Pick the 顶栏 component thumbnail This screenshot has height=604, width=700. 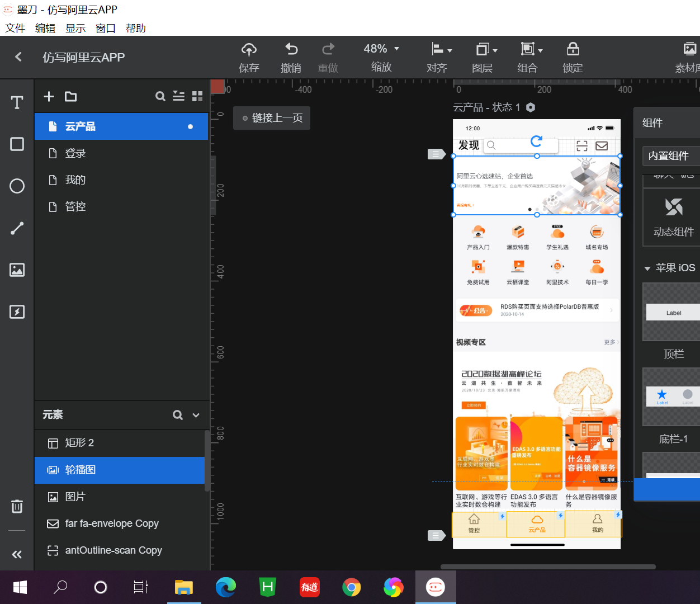(672, 312)
